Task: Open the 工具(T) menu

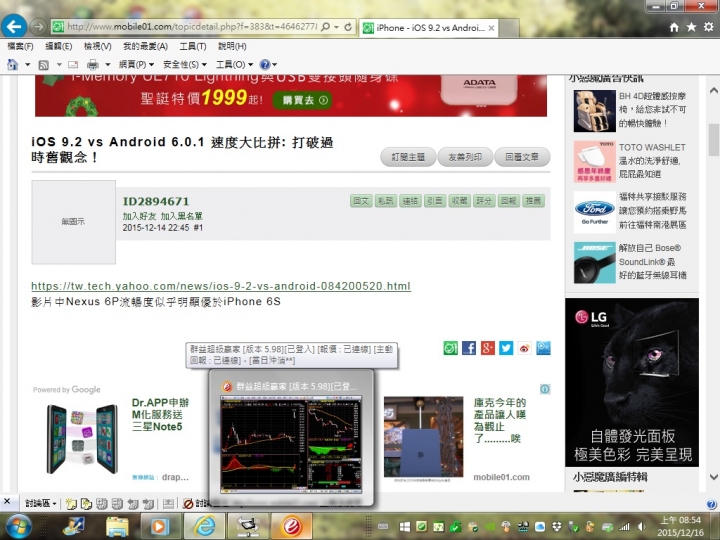Action: tap(192, 46)
